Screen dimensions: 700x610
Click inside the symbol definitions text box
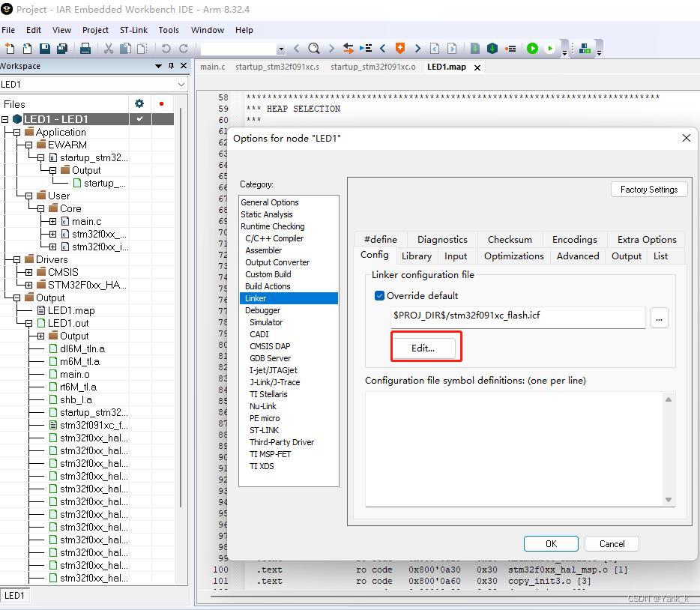coord(514,450)
